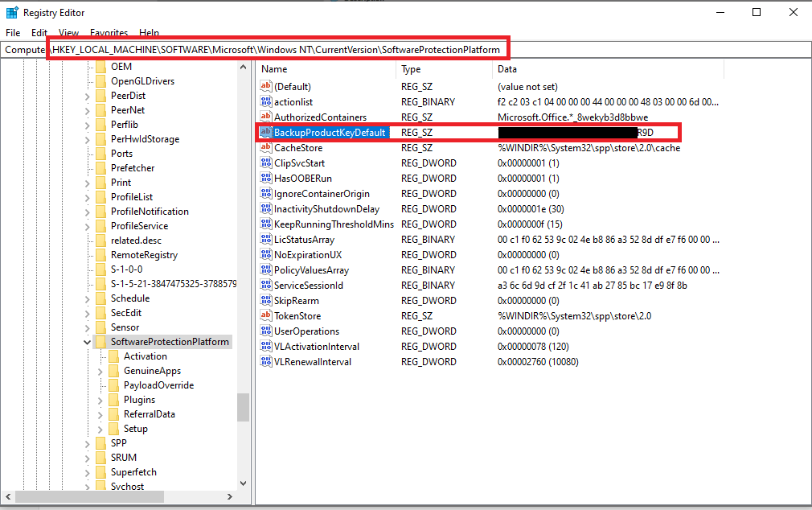Click the Microsoft.Office.*_8wekyb3d8bbwe data value
The width and height of the screenshot is (812, 510).
tap(572, 117)
